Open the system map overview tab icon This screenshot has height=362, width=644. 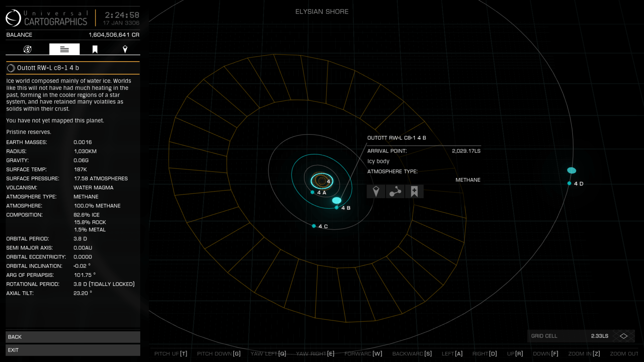coord(28,49)
